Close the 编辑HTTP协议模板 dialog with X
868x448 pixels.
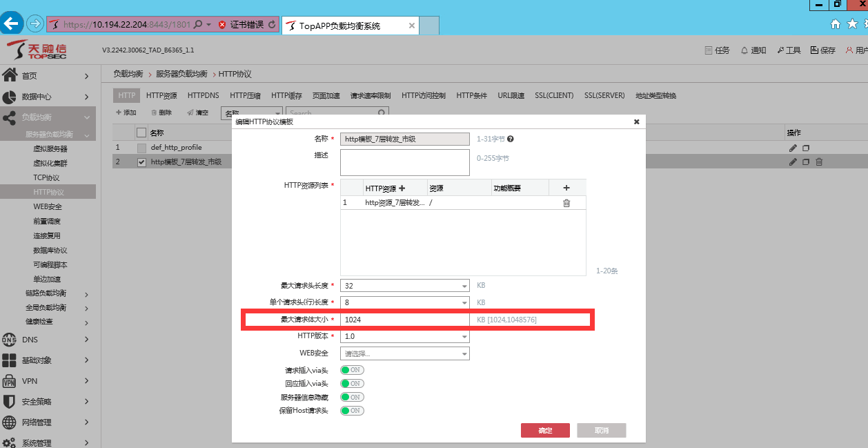pos(636,122)
